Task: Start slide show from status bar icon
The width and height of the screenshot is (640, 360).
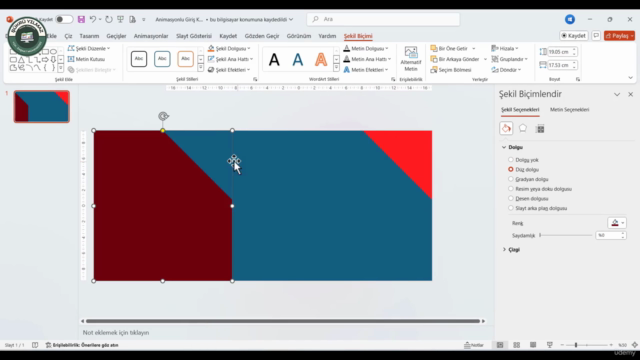Action: tap(550, 345)
